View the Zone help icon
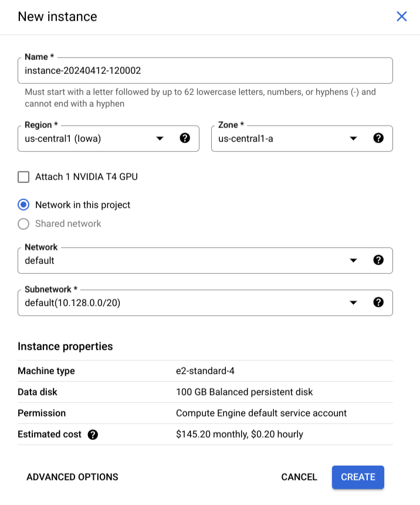This screenshot has height=505, width=420. 378,138
